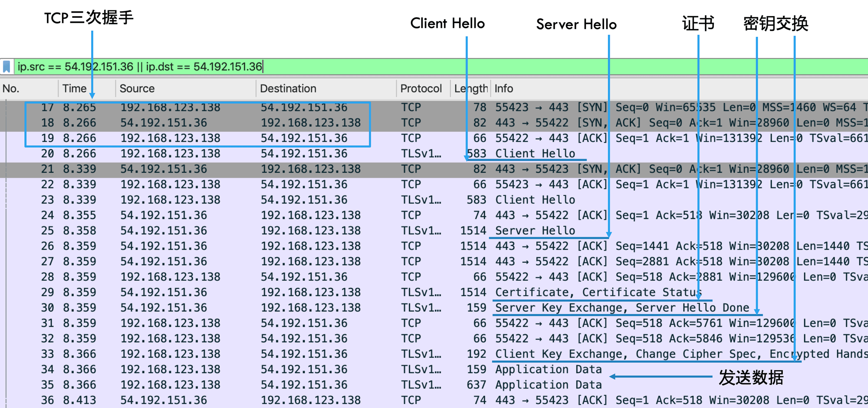Select packet 26 Seq=1441 row

point(434,246)
